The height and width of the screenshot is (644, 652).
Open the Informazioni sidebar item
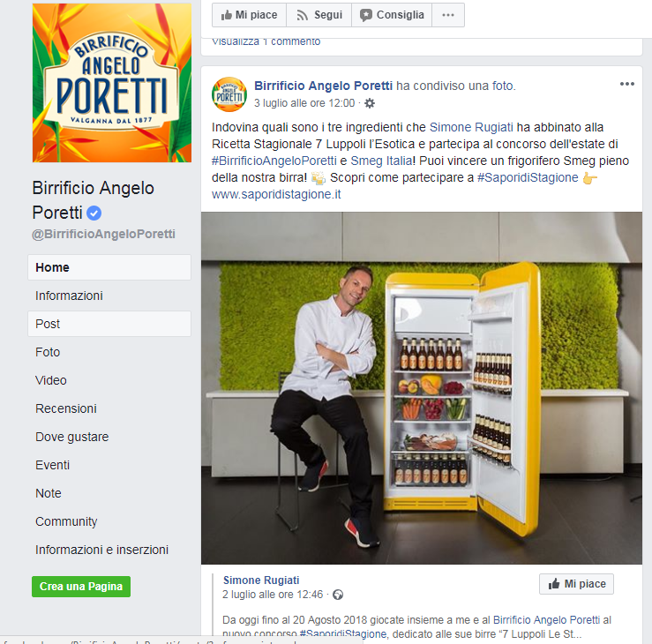point(69,296)
